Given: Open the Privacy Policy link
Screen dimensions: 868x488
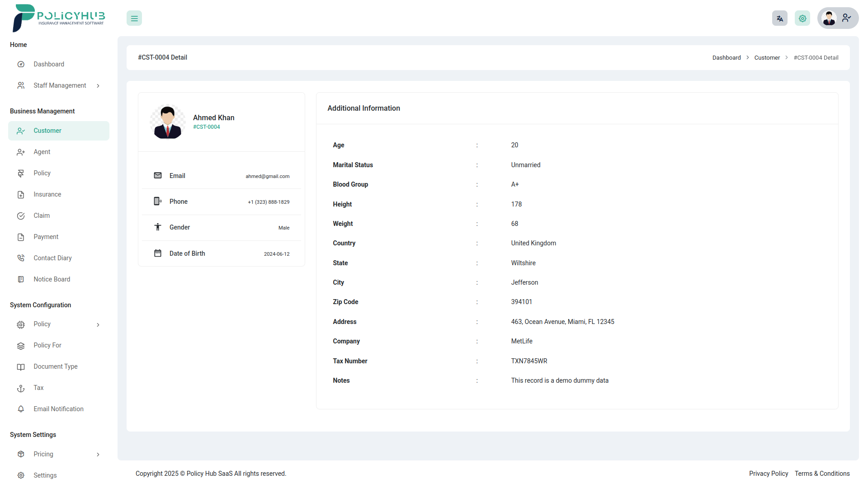Looking at the screenshot, I should 768,474.
